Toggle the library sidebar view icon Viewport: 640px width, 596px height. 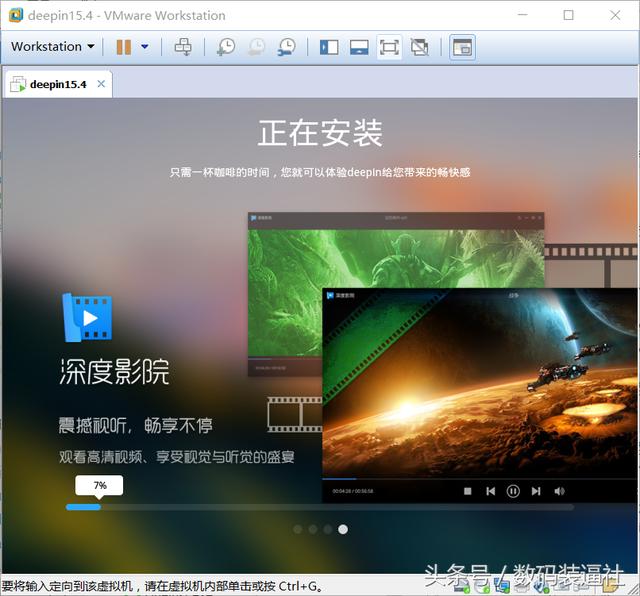coord(329,47)
